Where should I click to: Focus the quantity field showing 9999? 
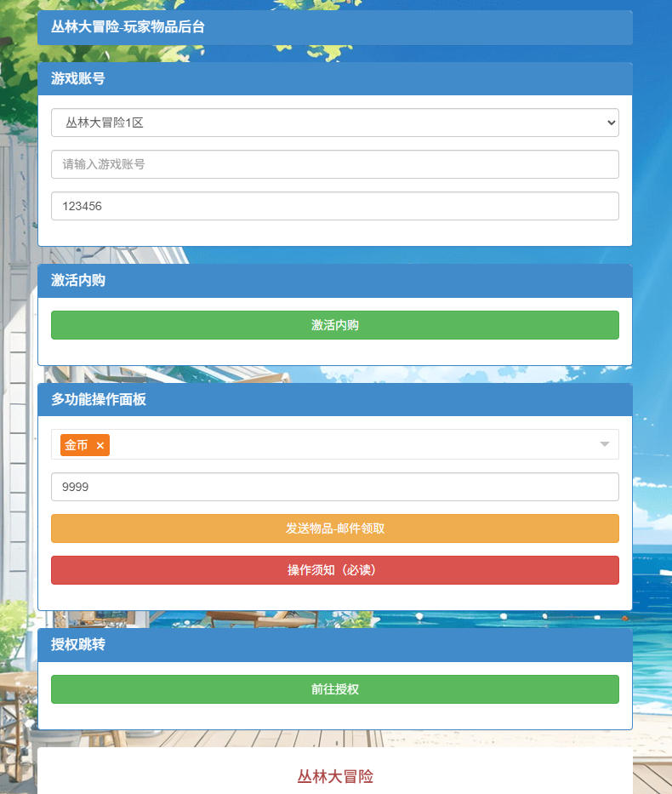pyautogui.click(x=334, y=487)
